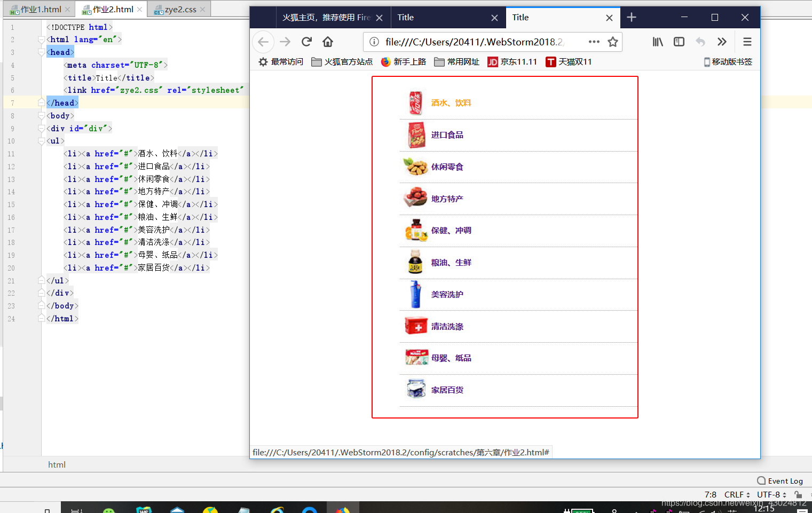The width and height of the screenshot is (812, 513).
Task: Click 休闲零食 link in page
Action: coord(447,167)
